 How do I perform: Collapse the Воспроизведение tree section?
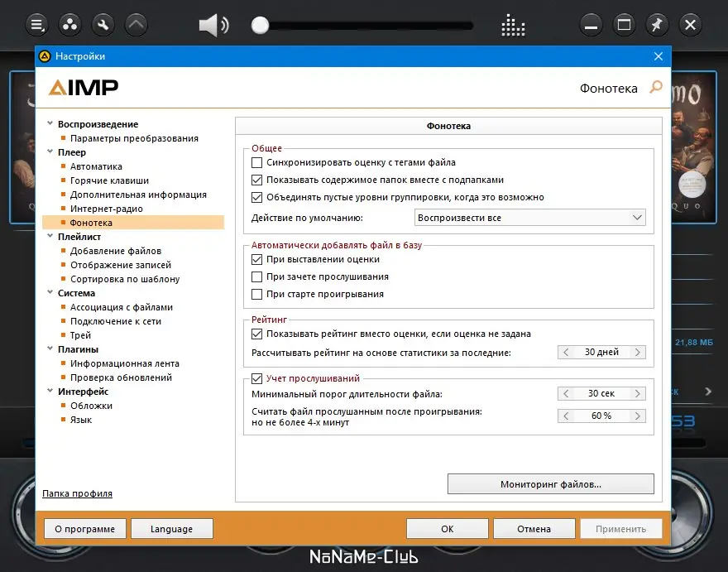[50, 123]
